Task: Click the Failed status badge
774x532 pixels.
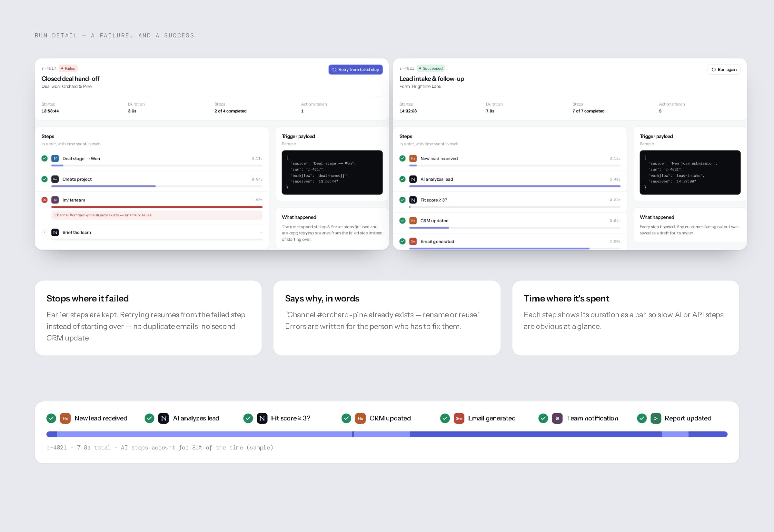Action: pyautogui.click(x=68, y=68)
